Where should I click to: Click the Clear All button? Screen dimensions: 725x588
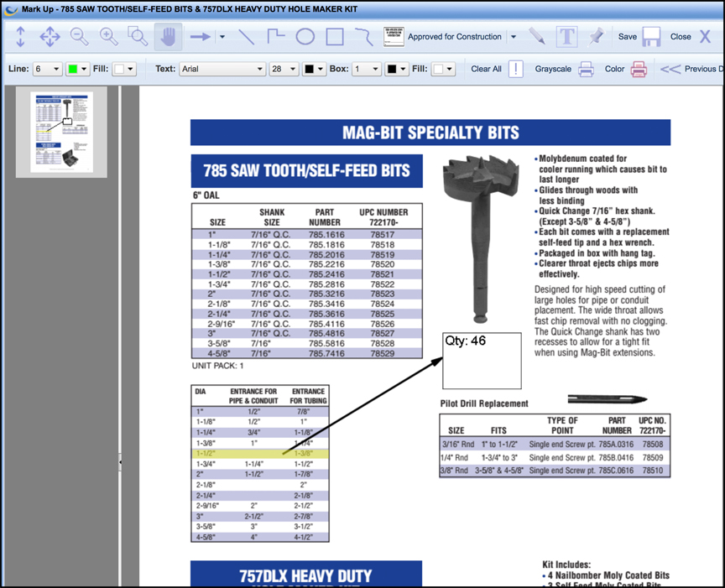point(486,69)
